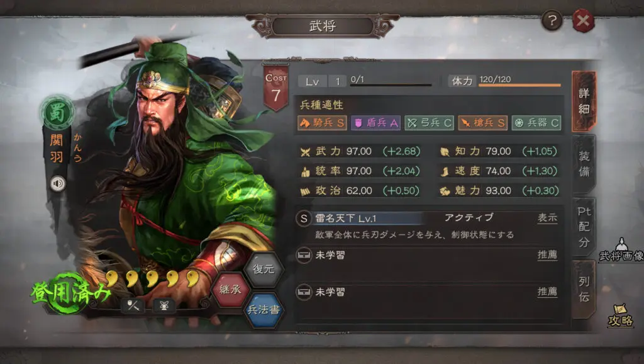Tap the green 蜀 faction emblem

[57, 113]
